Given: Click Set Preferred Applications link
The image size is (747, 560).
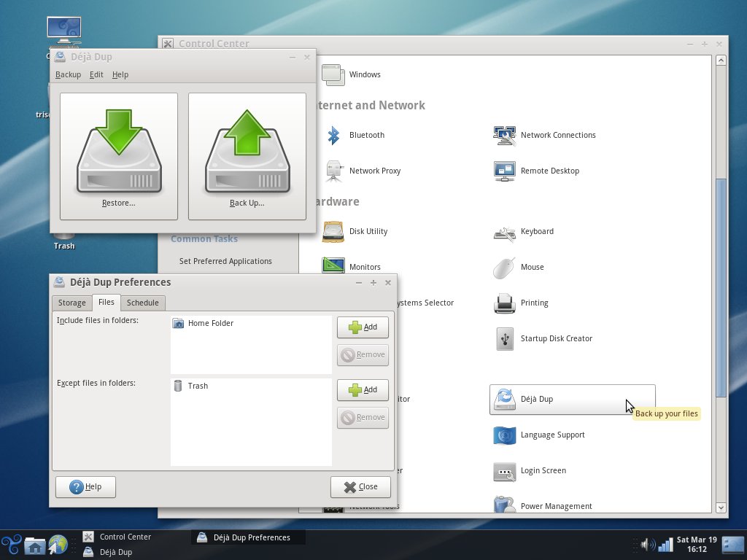Looking at the screenshot, I should [225, 261].
